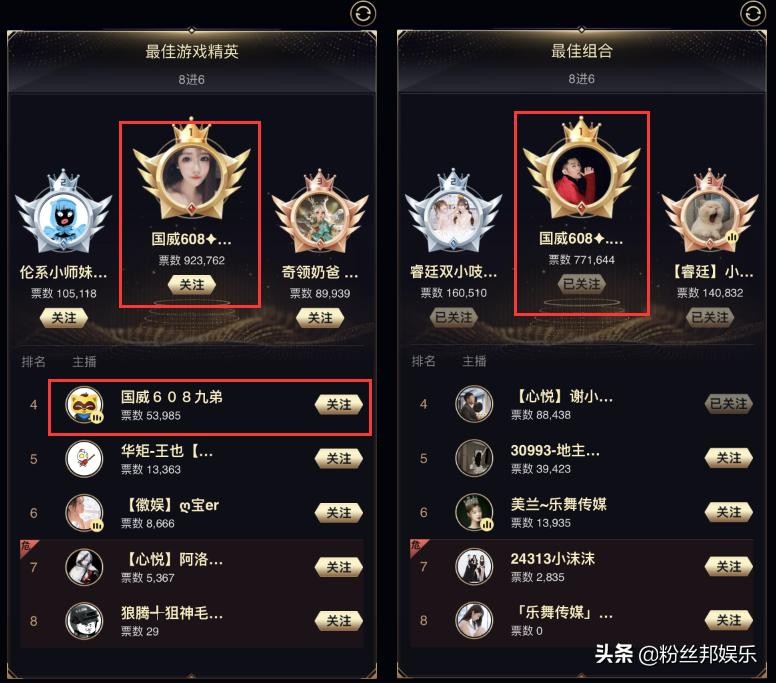
Task: Follow 24313小沫沫 in rank 7
Action: pos(728,566)
